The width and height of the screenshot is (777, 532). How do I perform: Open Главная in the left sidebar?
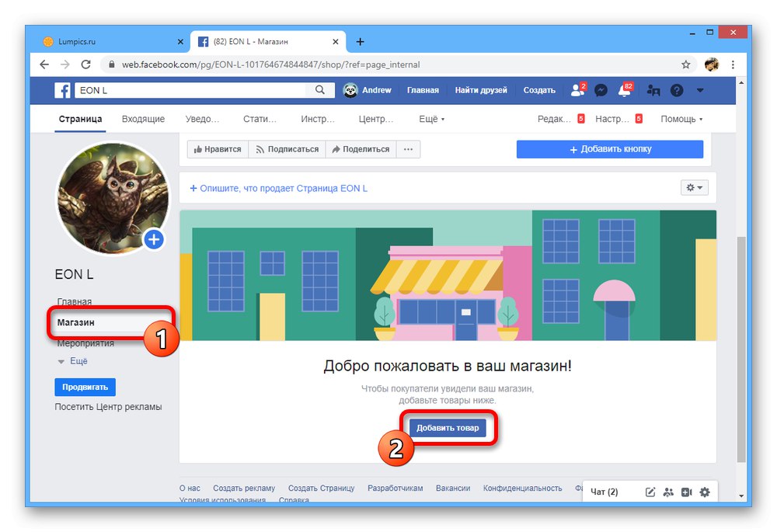tap(75, 301)
